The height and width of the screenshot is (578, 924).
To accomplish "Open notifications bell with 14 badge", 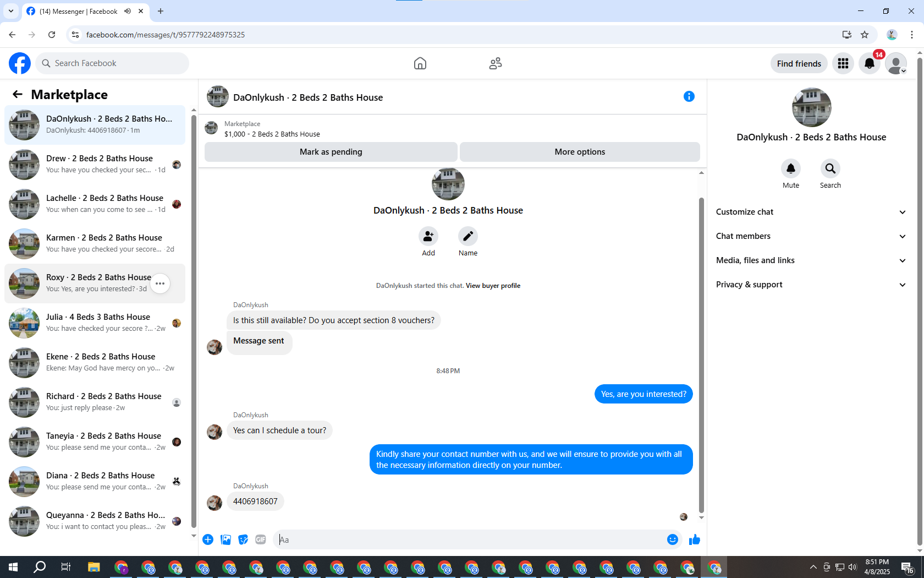I will (x=870, y=63).
